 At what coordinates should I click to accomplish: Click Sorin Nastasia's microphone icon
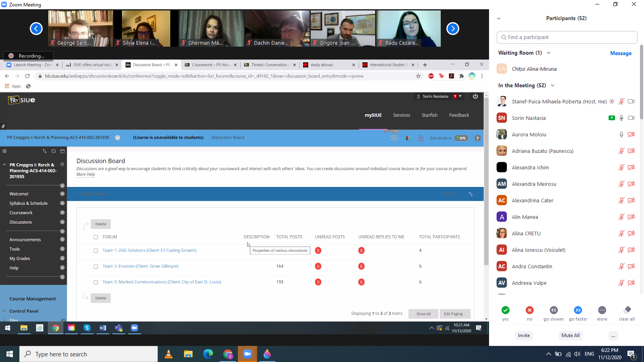coord(621,118)
